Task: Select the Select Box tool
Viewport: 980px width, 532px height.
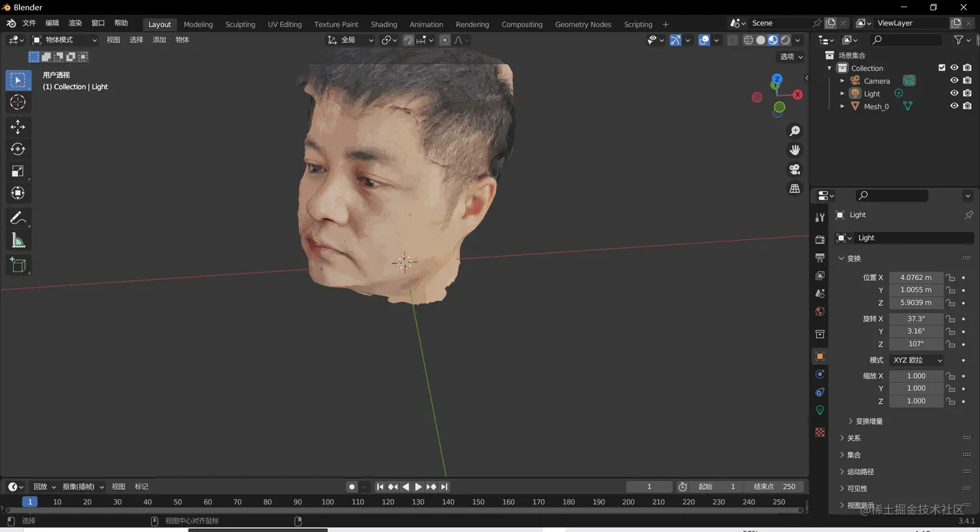Action: click(x=18, y=80)
